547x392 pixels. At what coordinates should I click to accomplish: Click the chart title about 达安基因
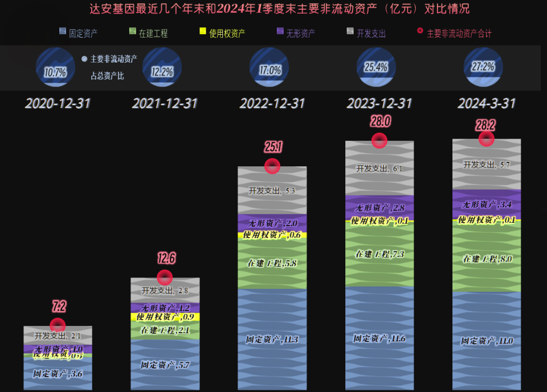coord(279,9)
